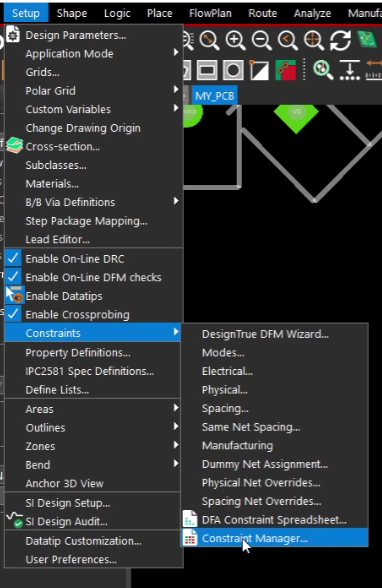This screenshot has height=588, width=382.
Task: Click the Enable Datatips eye icon
Action: [16, 295]
